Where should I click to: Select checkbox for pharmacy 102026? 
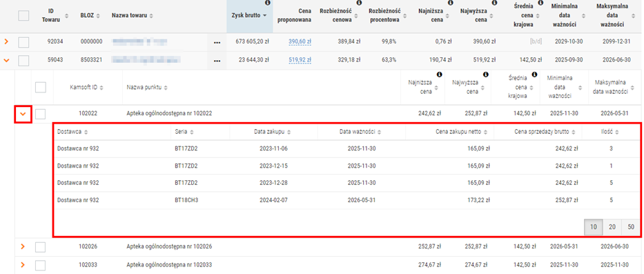pyautogui.click(x=40, y=247)
